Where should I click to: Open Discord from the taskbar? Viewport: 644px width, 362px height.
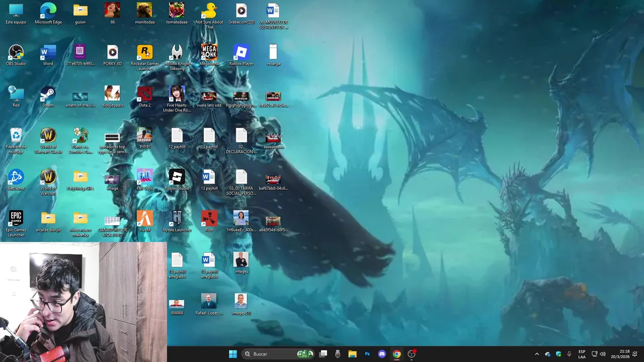pos(382,354)
